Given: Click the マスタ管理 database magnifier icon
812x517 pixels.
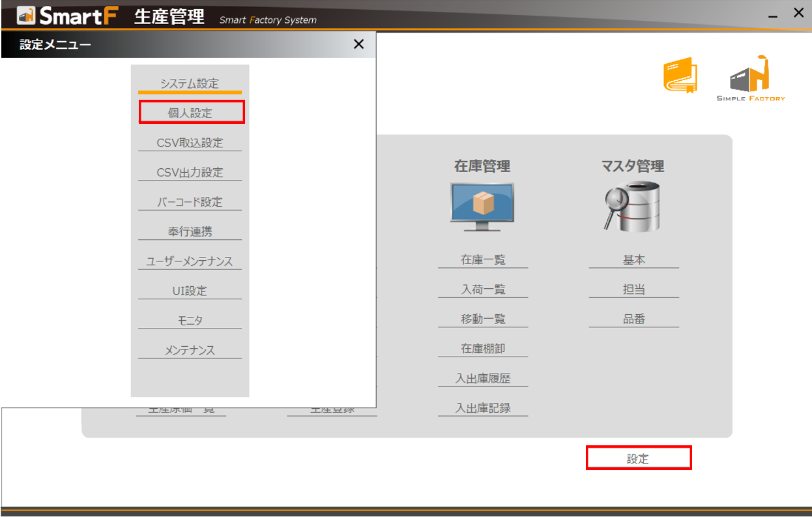Looking at the screenshot, I should click(631, 207).
